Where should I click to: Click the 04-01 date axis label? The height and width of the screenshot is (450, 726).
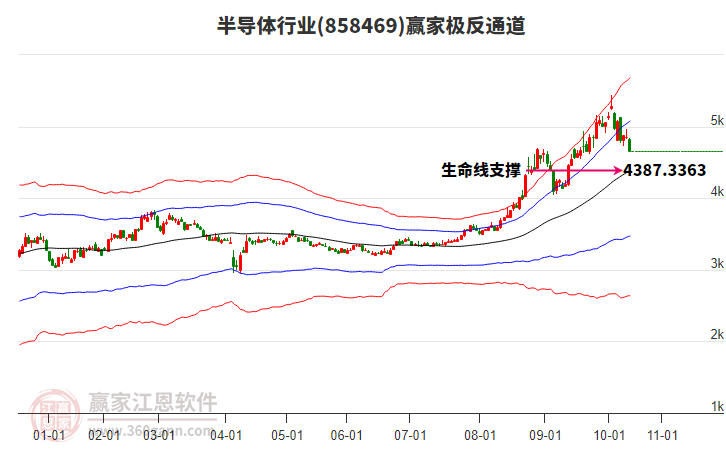pyautogui.click(x=226, y=435)
